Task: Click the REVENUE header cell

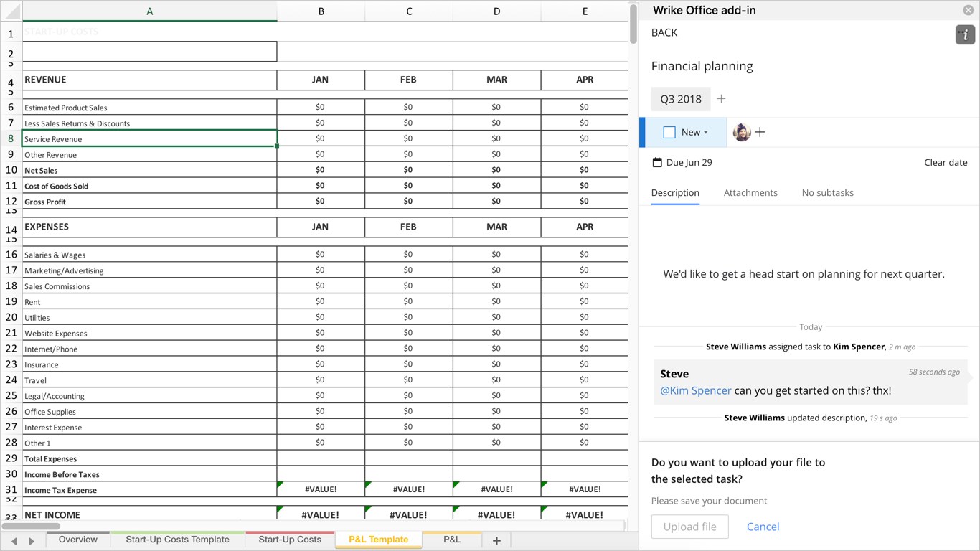Action: tap(149, 80)
